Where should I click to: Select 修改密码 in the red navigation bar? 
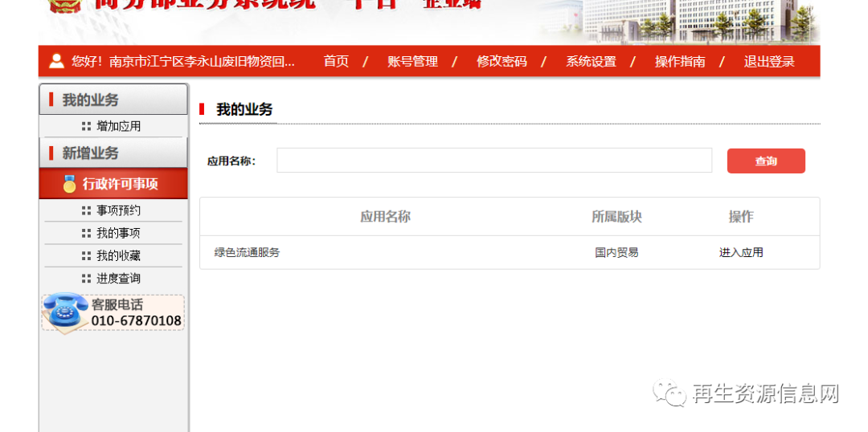[502, 61]
